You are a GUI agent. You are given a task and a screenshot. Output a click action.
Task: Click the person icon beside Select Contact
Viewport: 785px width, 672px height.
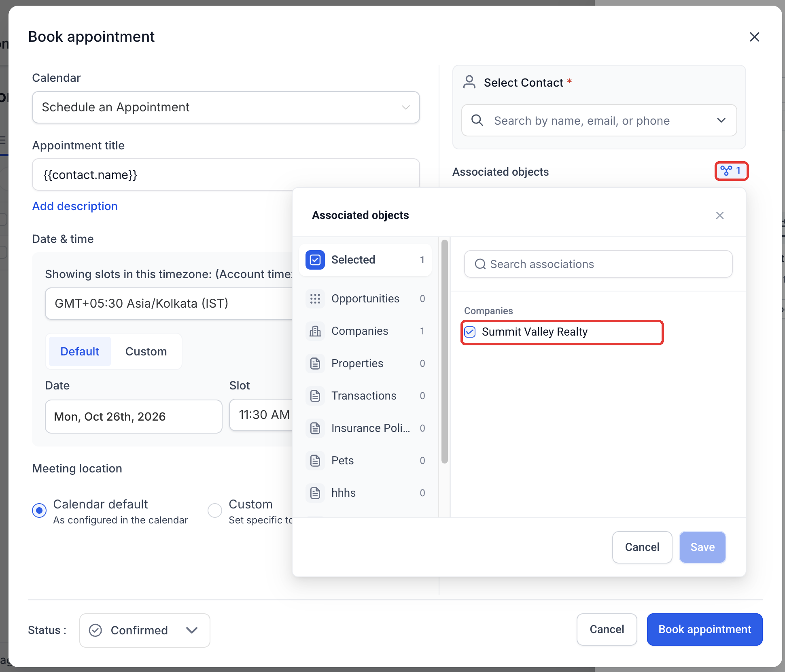tap(469, 82)
